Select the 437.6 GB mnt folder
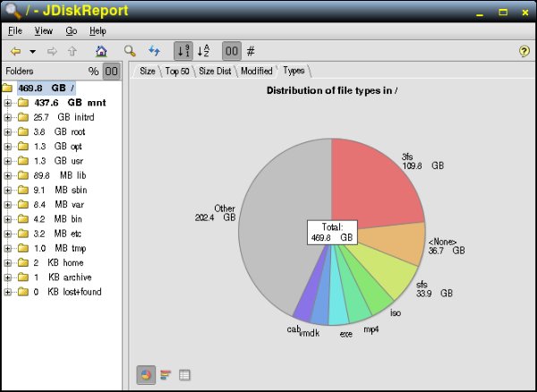Viewport: 537px width, 392px height. click(70, 103)
